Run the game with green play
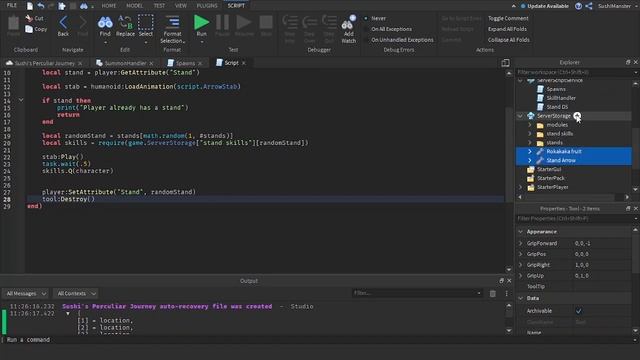Screen dimensions: 640x360 tap(201, 22)
